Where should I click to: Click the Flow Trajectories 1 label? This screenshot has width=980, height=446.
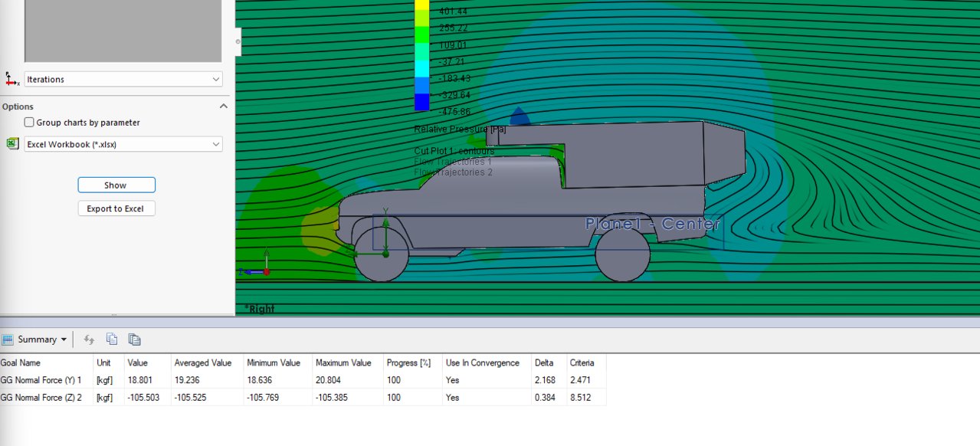(x=453, y=162)
